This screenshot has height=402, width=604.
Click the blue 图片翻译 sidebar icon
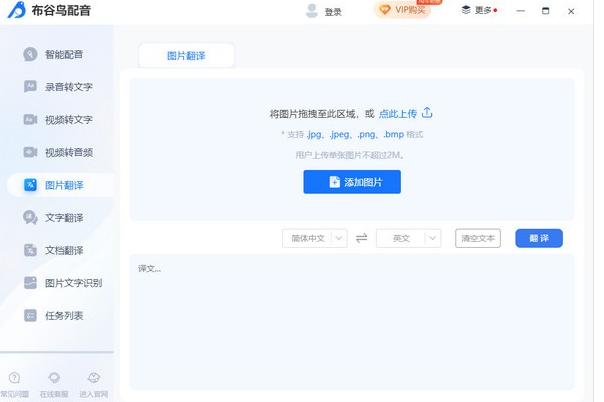coord(30,185)
